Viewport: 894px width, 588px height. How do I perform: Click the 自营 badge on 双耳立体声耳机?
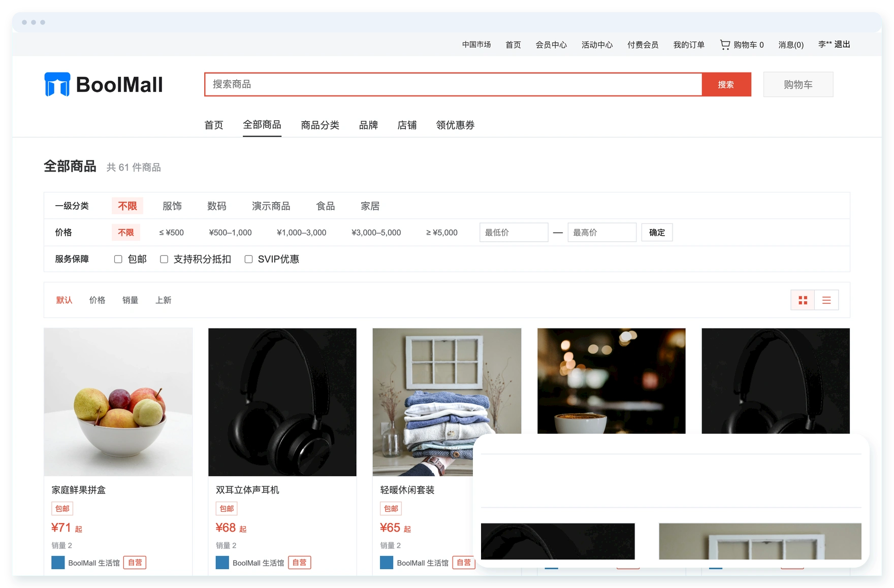click(299, 563)
